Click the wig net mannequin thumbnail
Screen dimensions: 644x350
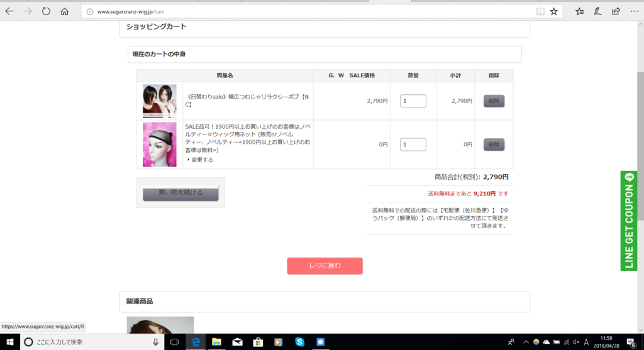(159, 145)
